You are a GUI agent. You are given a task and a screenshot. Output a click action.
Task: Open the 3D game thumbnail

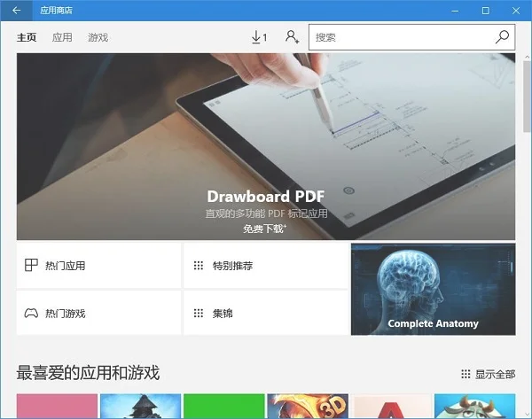click(x=308, y=406)
